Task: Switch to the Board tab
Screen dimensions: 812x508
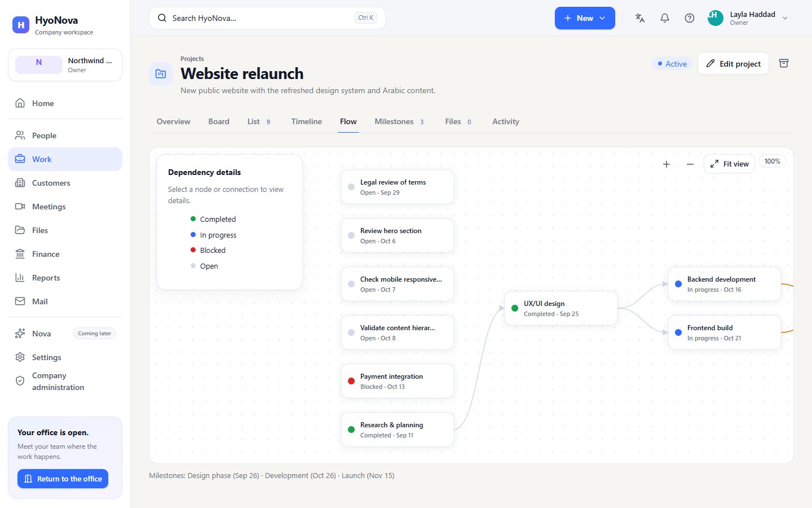Action: click(x=219, y=121)
